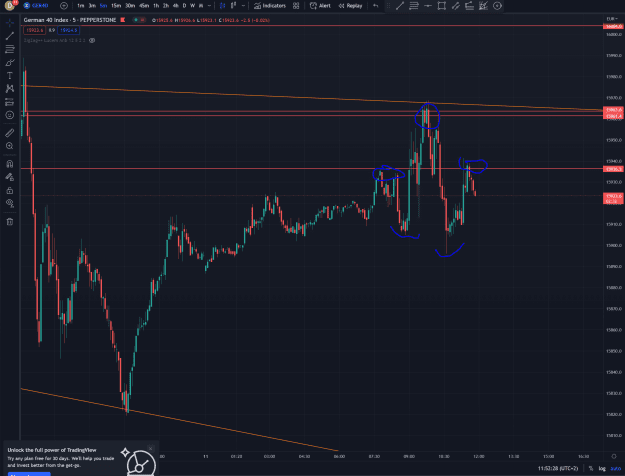Image resolution: width=625 pixels, height=476 pixels.
Task: Click the trash icon to remove drawings
Action: [x=10, y=221]
